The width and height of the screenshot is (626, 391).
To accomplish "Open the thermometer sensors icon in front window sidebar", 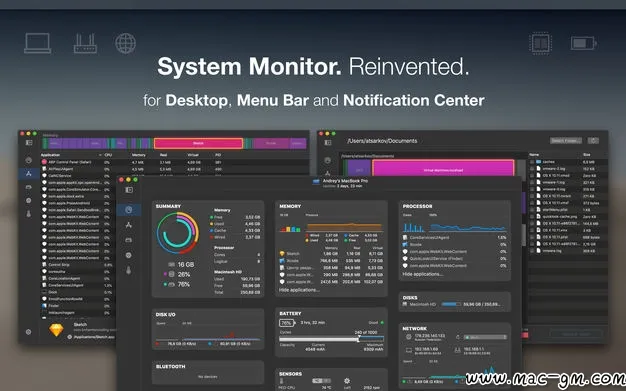I will 129,270.
